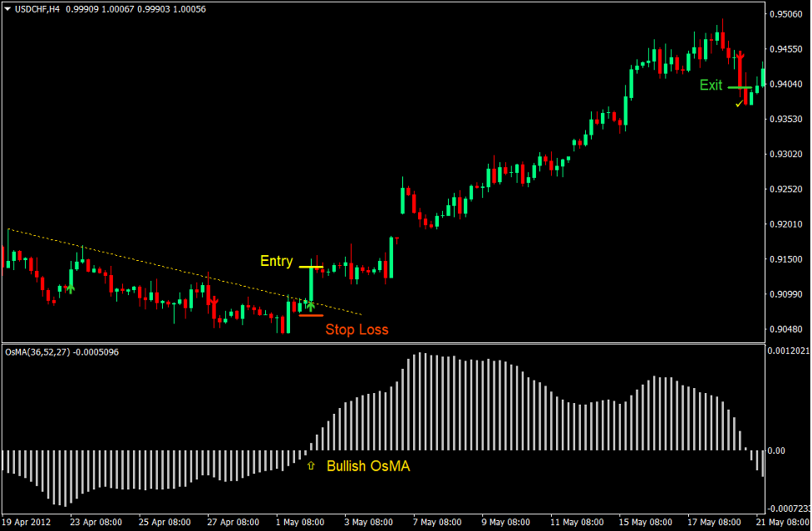Click the Exit text annotation
The image size is (812, 531).
(711, 86)
